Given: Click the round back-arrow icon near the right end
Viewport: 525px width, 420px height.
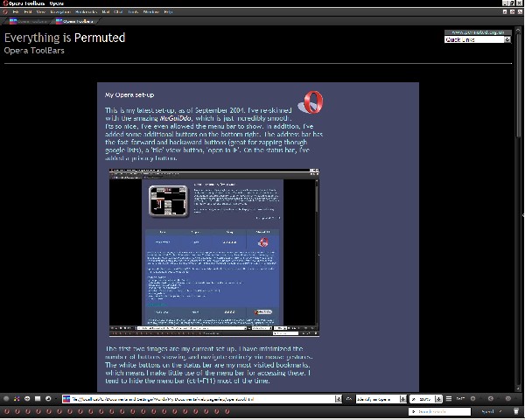Looking at the screenshot, I should pos(491,399).
